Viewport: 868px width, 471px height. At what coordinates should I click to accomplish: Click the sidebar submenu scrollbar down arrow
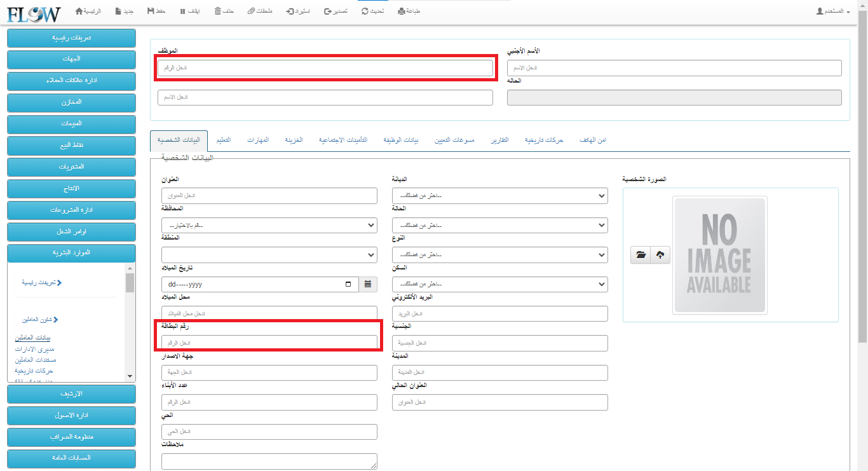pos(130,376)
